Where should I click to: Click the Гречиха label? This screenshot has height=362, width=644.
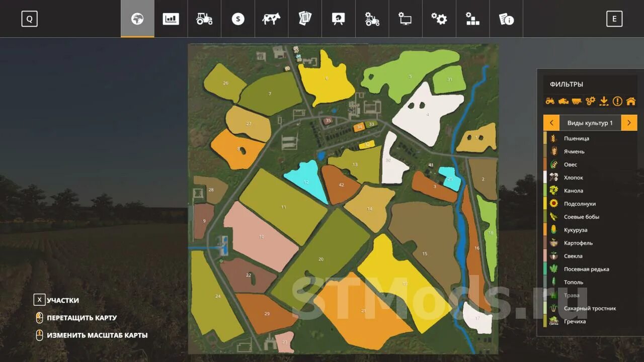pos(575,321)
